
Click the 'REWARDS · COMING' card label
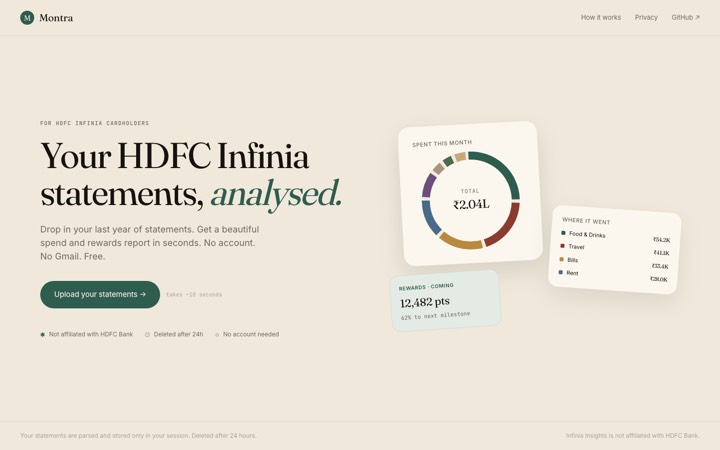click(426, 287)
